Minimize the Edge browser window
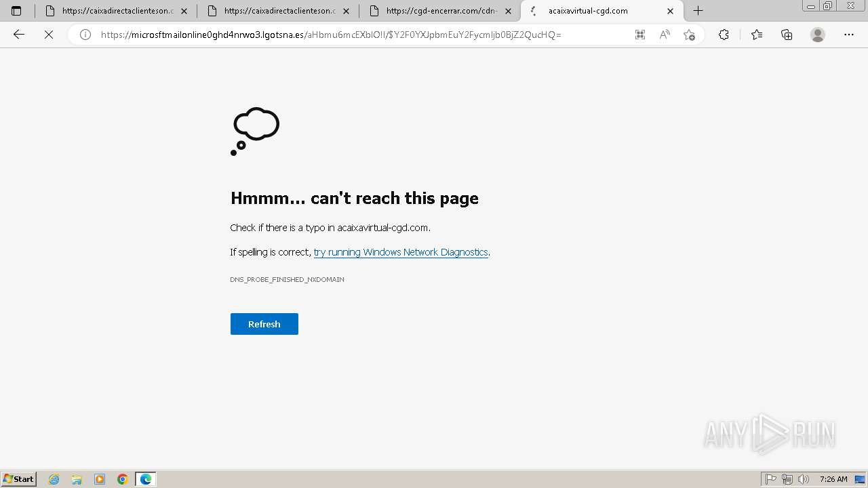868x488 pixels. click(x=811, y=6)
